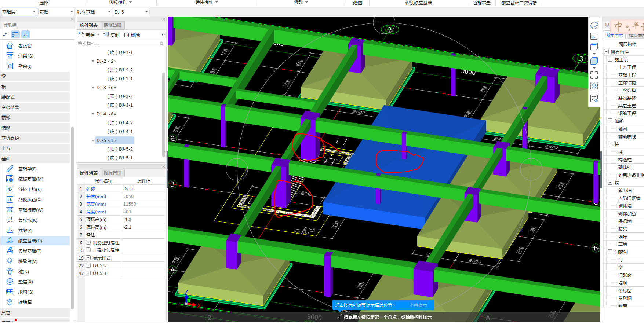The width and height of the screenshot is (644, 323).
Task: Pick the 地沟(G) trench icon
Action: pyautogui.click(x=10, y=292)
